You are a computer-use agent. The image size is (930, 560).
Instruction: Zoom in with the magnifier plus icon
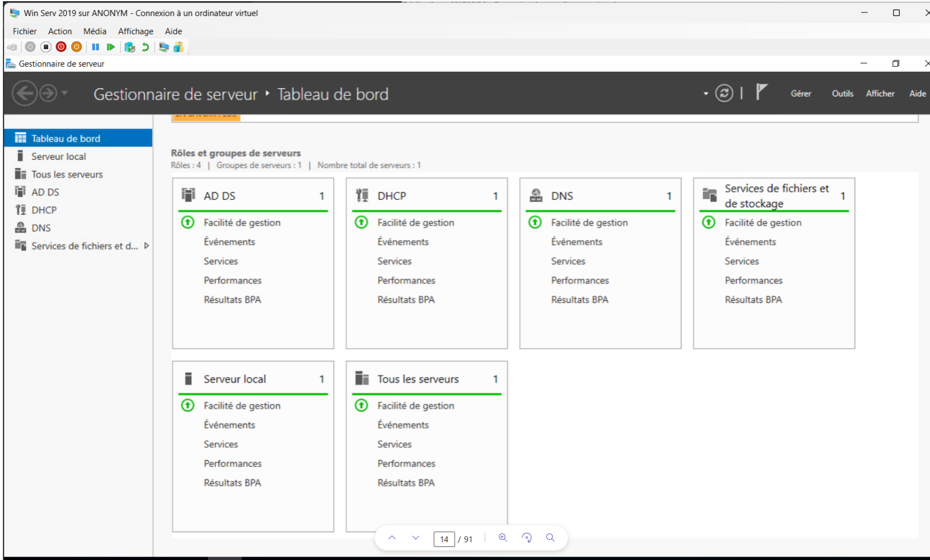click(x=503, y=538)
